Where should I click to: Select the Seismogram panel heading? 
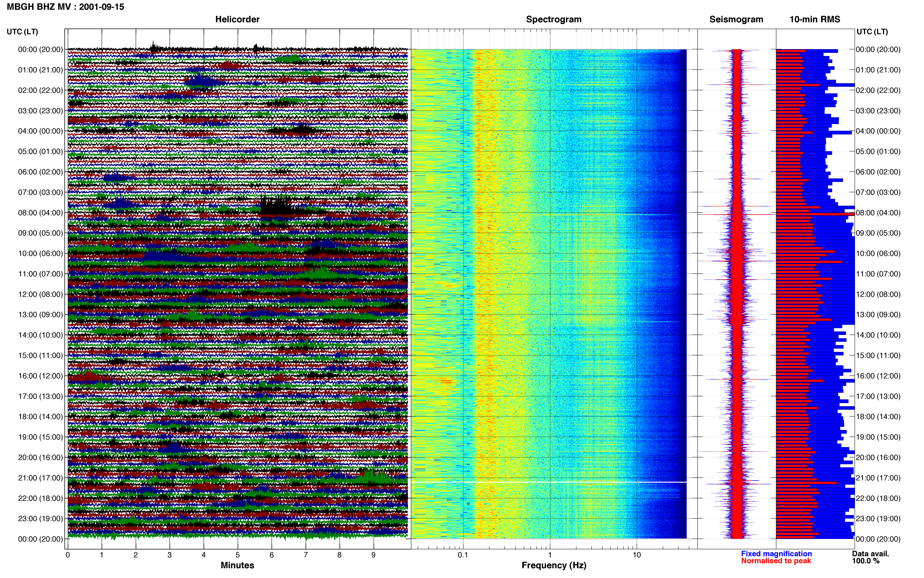[x=736, y=20]
